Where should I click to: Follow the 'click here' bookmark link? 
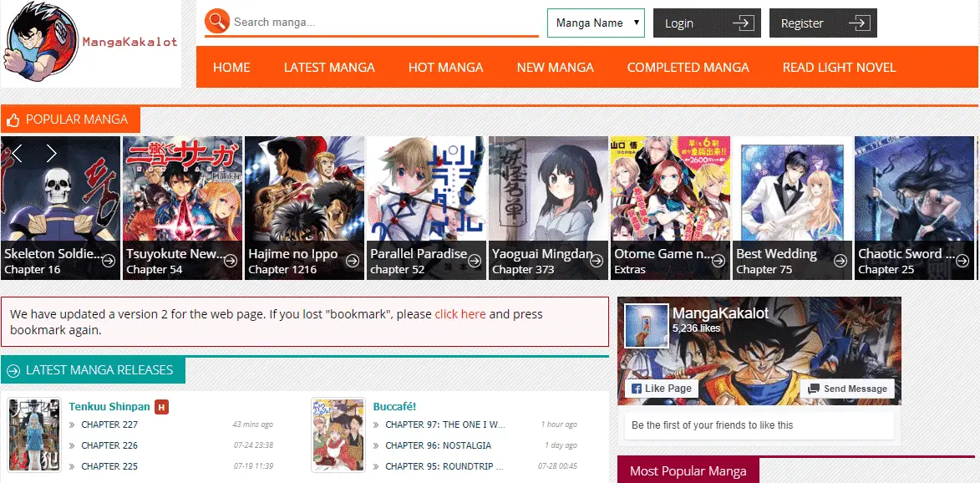click(460, 314)
